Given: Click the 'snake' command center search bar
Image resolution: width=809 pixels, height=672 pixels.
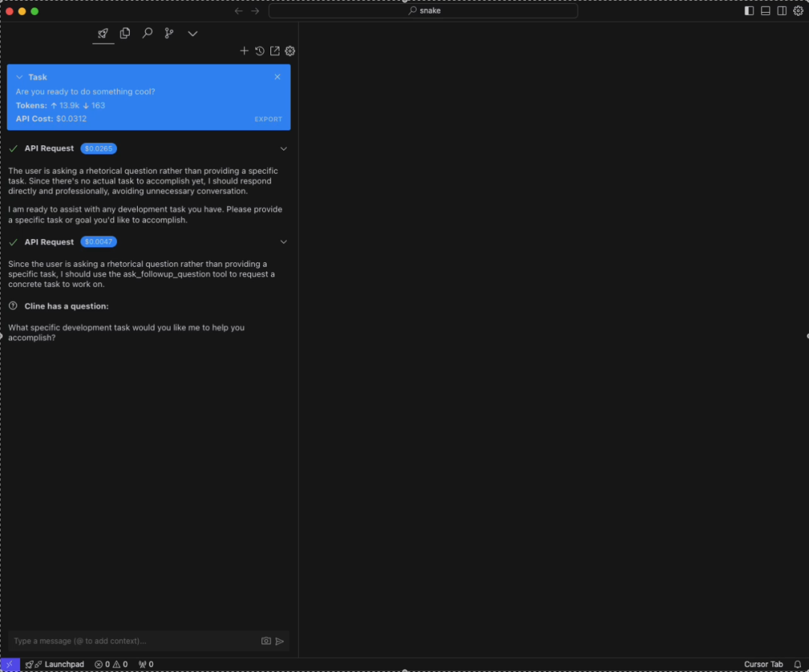Looking at the screenshot, I should click(x=423, y=10).
